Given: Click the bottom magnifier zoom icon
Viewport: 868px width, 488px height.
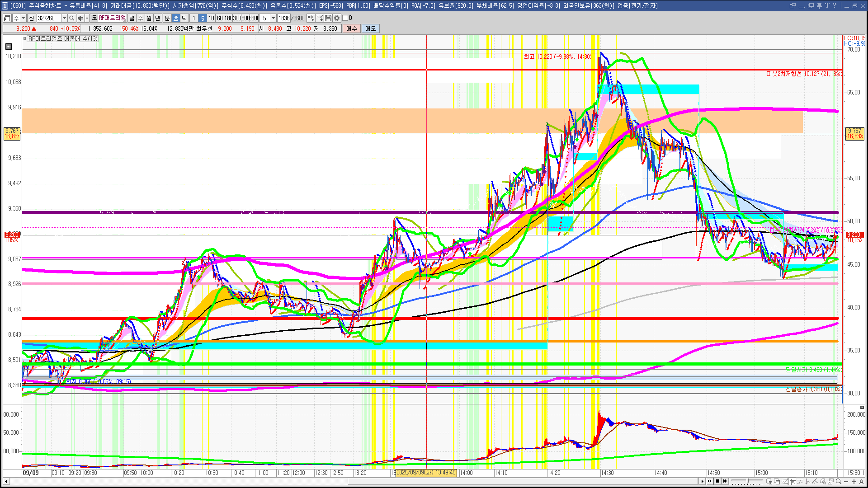Looking at the screenshot, I should (839, 482).
